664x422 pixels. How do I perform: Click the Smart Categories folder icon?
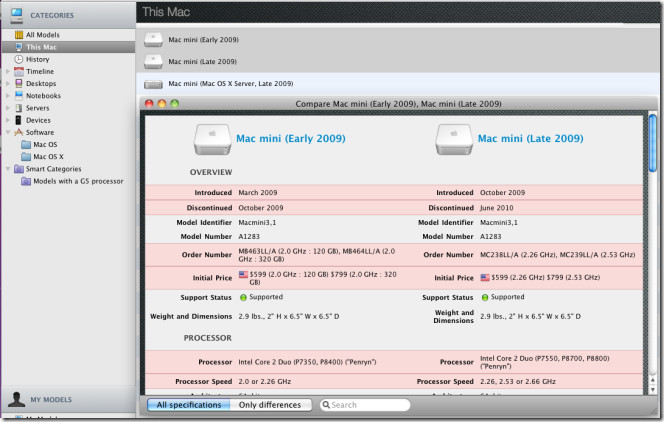(19, 169)
